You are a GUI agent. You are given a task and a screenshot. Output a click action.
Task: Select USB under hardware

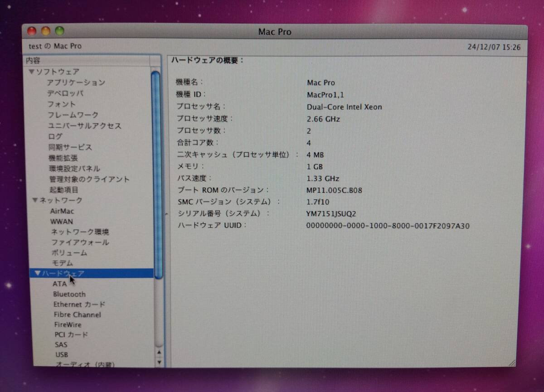62,355
